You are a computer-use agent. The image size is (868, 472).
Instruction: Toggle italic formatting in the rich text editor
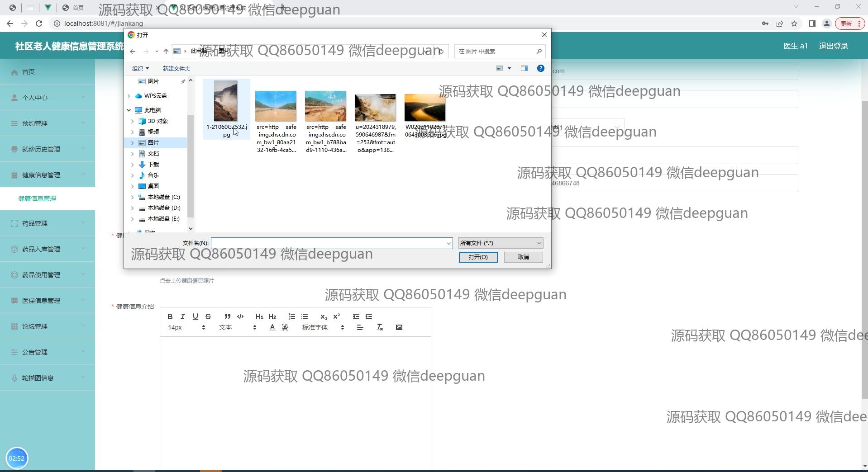tap(182, 316)
